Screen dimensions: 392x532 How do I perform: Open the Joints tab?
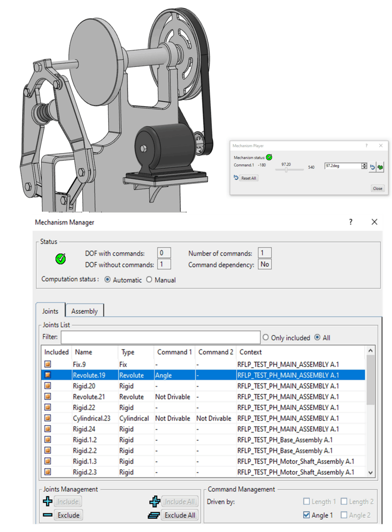50,311
